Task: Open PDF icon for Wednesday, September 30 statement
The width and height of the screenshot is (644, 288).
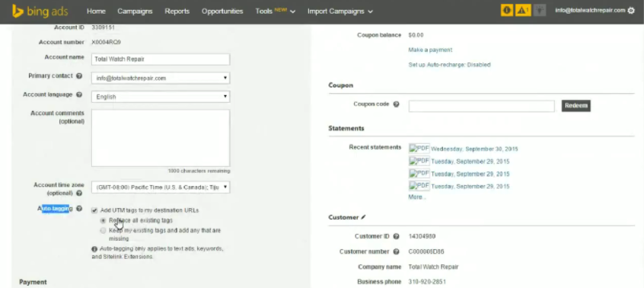Action: click(419, 149)
